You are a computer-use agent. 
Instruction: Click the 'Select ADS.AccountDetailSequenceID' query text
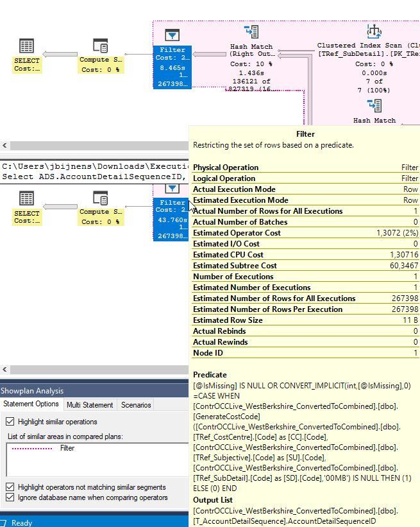[94, 177]
